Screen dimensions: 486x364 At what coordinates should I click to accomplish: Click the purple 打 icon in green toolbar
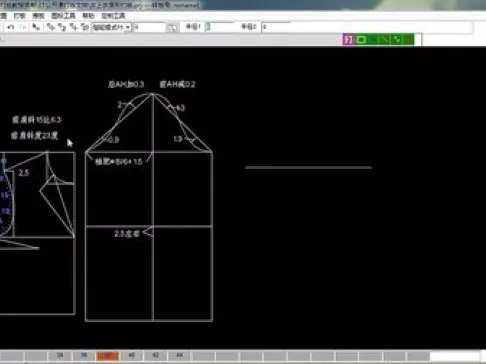click(x=348, y=40)
